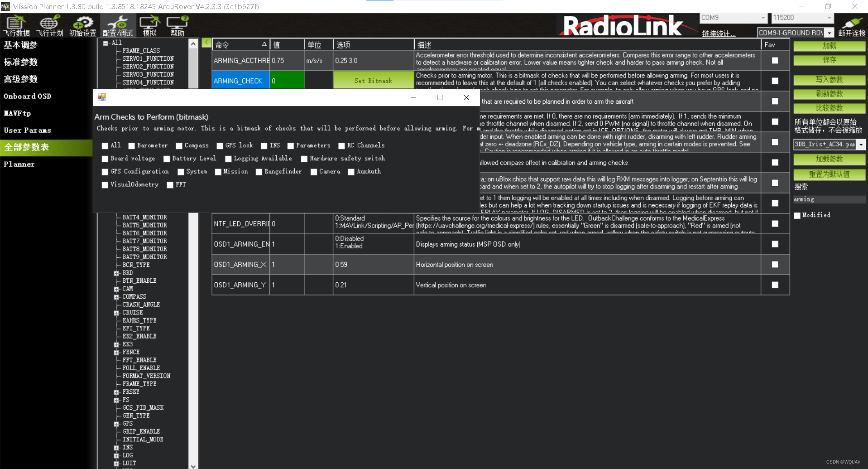Expand the COMPASS tree node
The height and width of the screenshot is (469, 868).
tap(116, 297)
